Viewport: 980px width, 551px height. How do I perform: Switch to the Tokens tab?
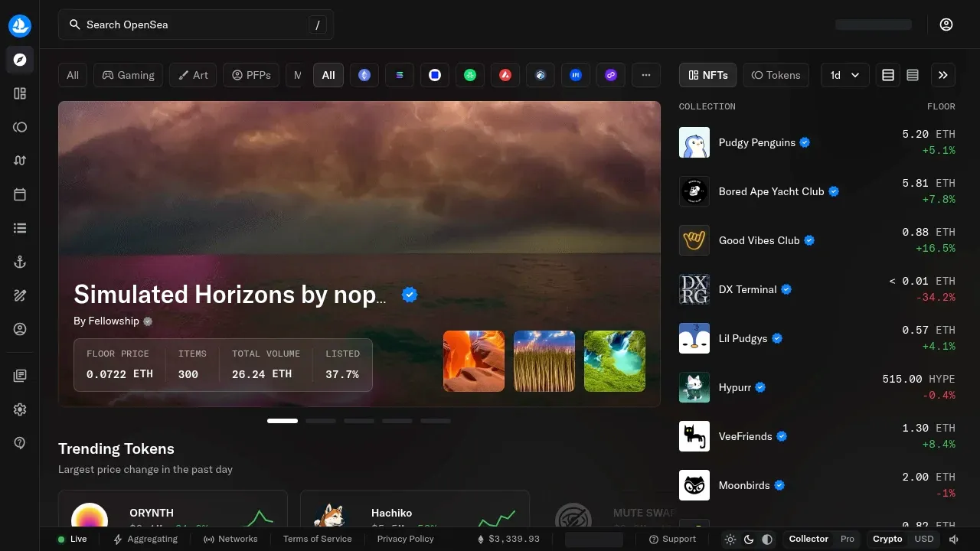[776, 75]
